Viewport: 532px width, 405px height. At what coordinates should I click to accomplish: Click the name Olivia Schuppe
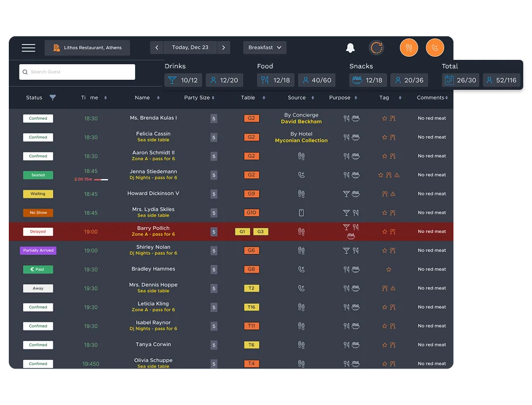click(153, 360)
